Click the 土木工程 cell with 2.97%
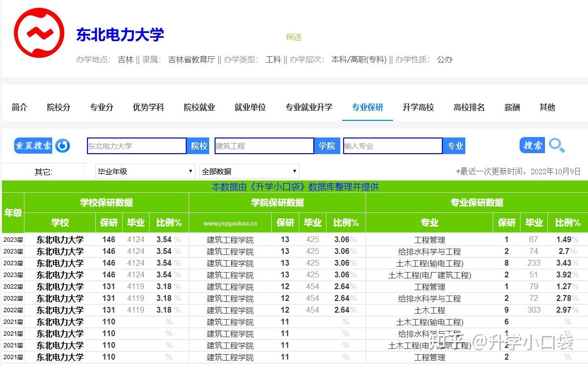Screen dimensions: 588x366 pyautogui.click(x=430, y=310)
